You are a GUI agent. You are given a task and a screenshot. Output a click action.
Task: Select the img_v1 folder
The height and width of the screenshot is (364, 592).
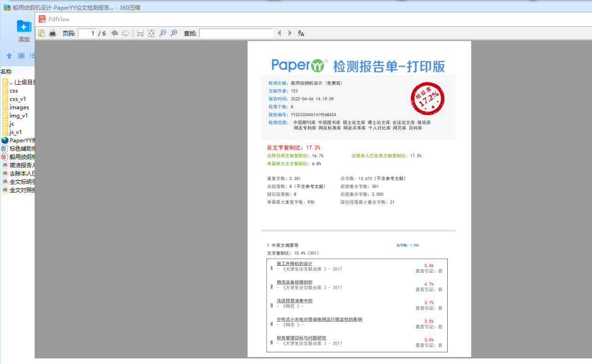[15, 116]
